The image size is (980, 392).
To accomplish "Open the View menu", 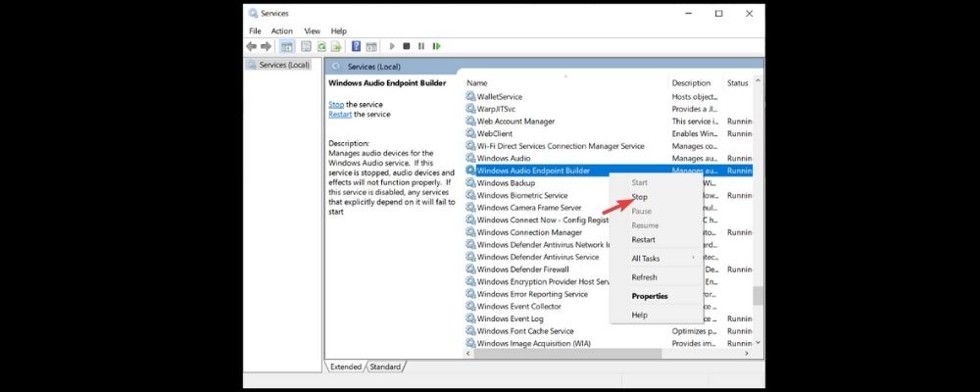I will click(x=313, y=31).
